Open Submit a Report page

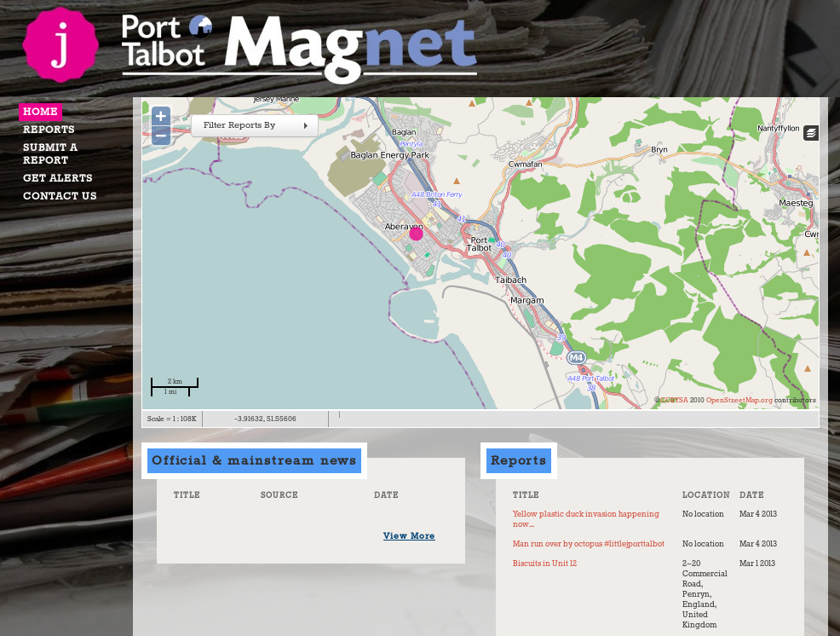pos(49,153)
